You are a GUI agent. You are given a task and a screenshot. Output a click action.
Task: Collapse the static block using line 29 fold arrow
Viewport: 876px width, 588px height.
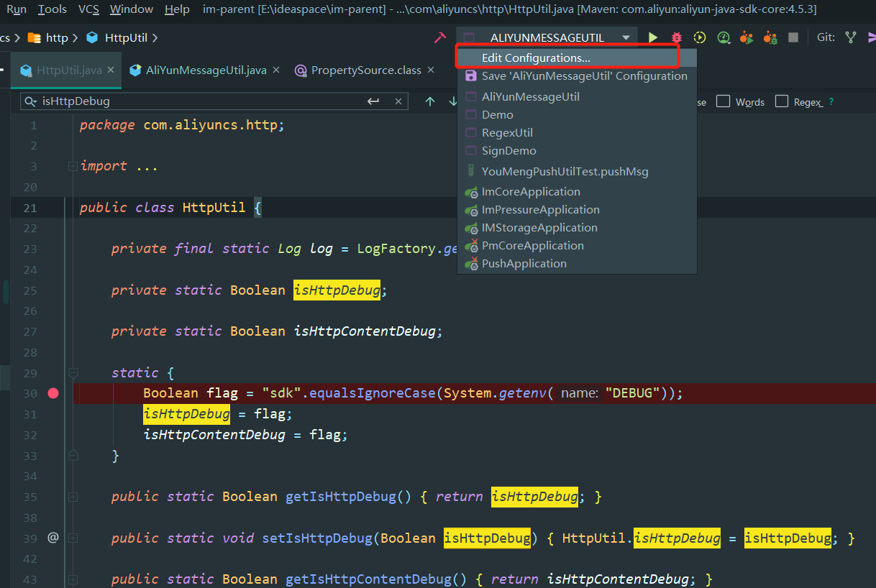(72, 372)
